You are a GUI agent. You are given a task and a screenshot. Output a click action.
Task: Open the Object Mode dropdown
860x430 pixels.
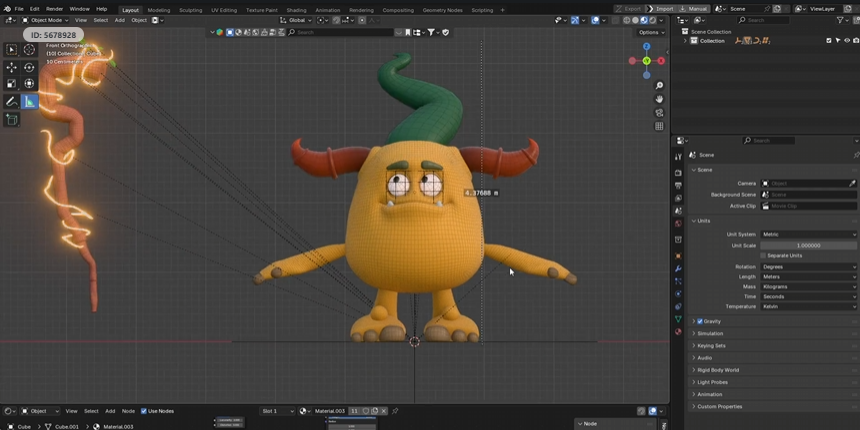[45, 20]
